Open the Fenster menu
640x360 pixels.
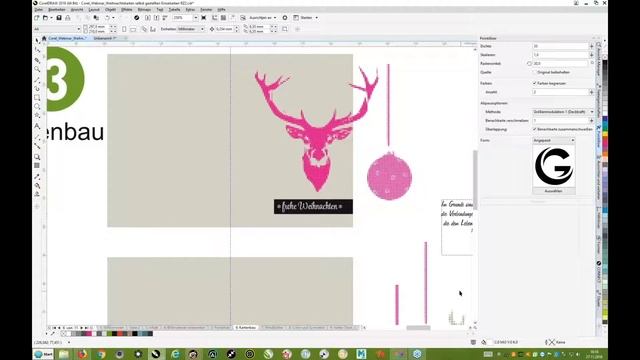[x=206, y=9]
